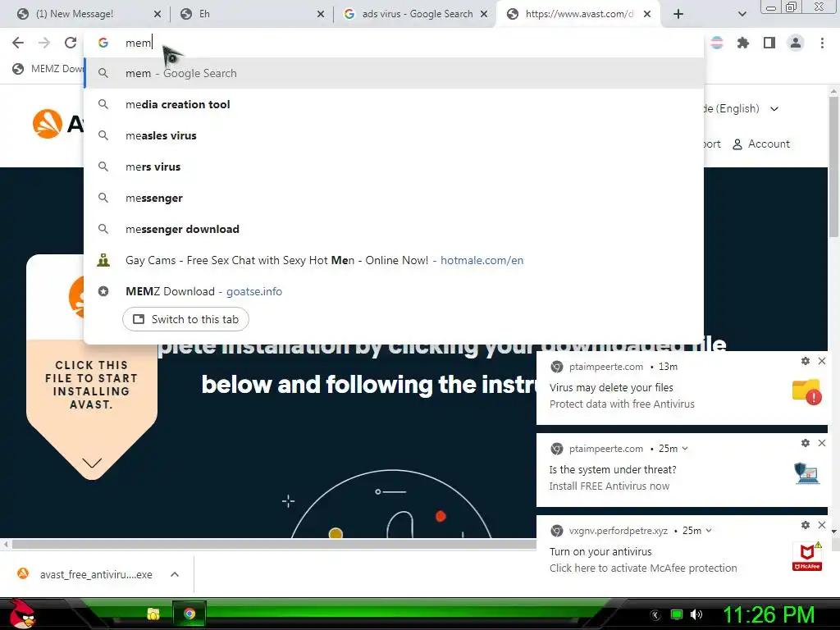Open Chrome's three-dot menu

(822, 43)
